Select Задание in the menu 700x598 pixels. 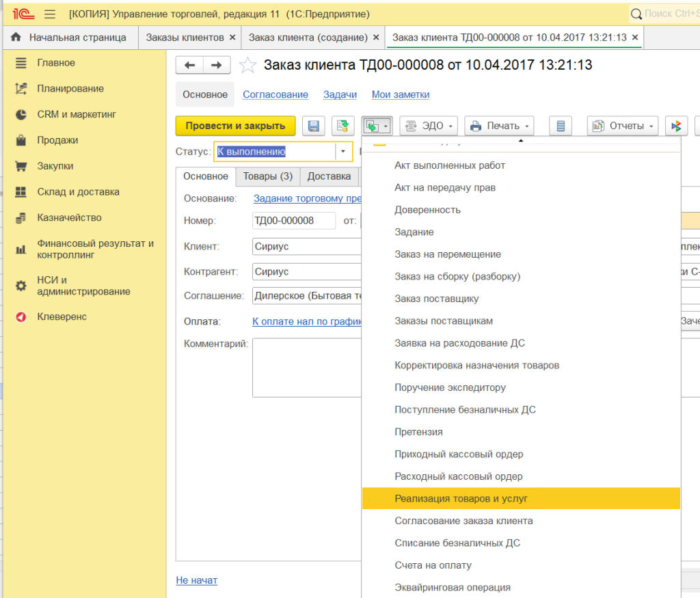(x=521, y=232)
